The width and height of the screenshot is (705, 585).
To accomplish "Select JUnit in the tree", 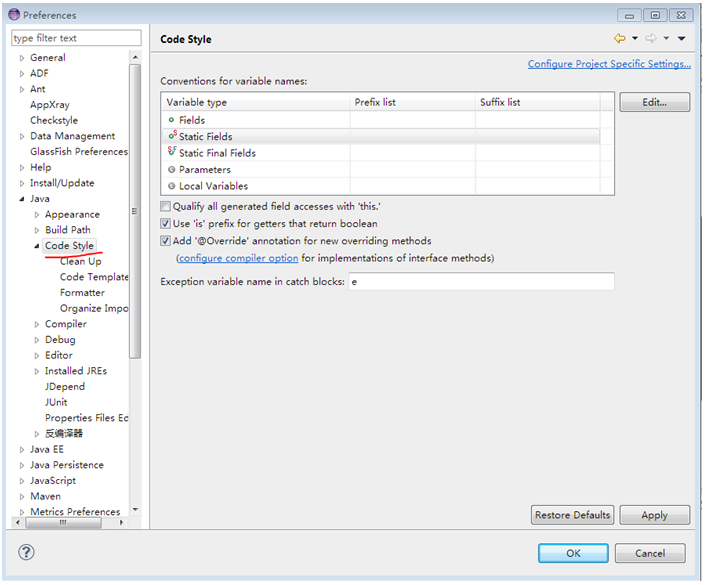I will [56, 402].
